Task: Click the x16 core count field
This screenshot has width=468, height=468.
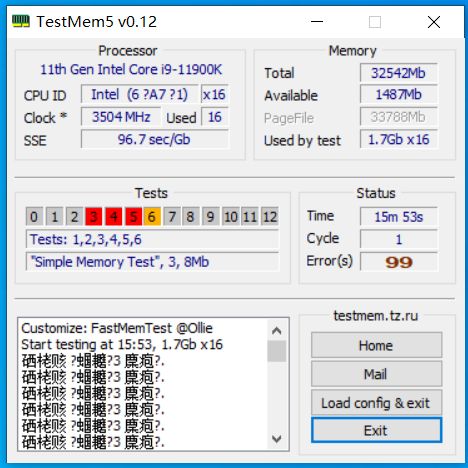Action: pyautogui.click(x=214, y=95)
